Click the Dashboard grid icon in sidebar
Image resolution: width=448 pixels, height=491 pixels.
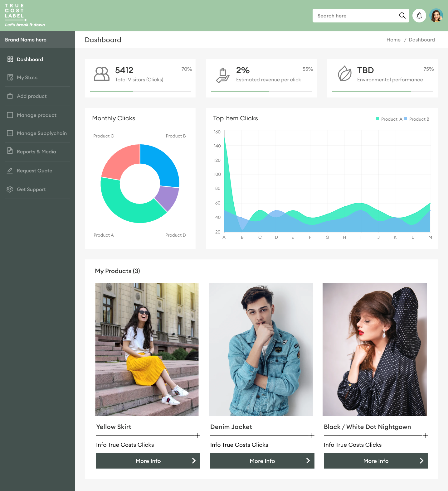click(10, 59)
